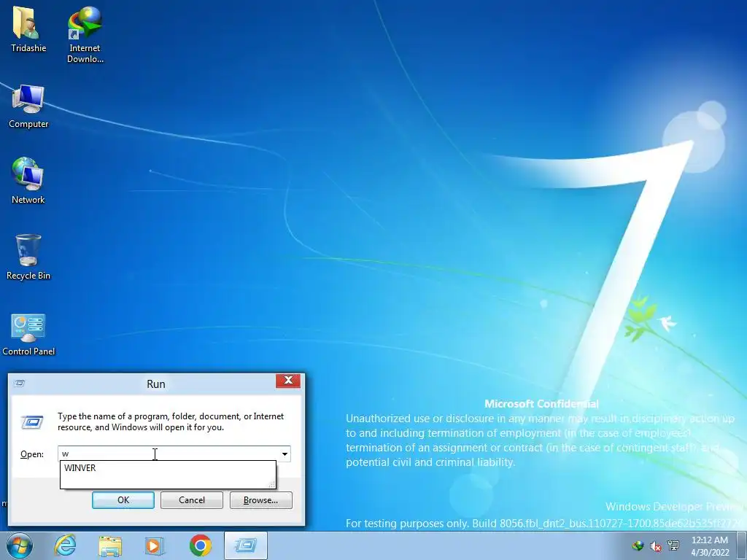Click the Run taskbar button
The height and width of the screenshot is (560, 747).
[x=246, y=545]
